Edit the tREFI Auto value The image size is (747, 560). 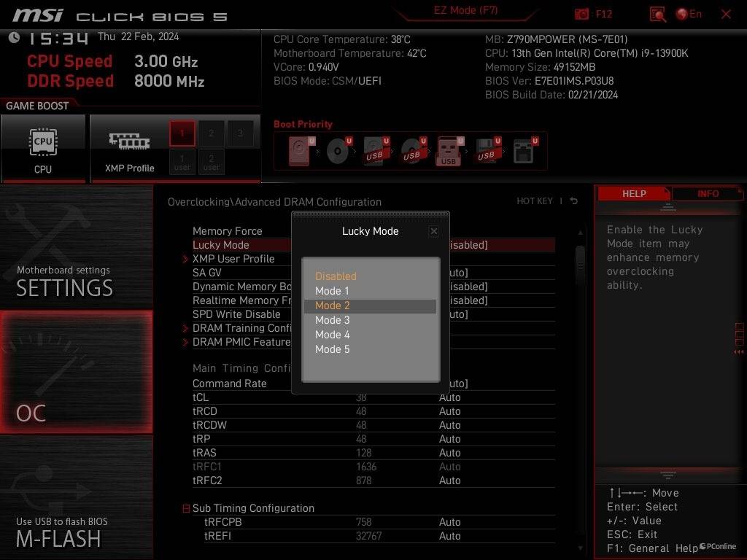(x=449, y=536)
